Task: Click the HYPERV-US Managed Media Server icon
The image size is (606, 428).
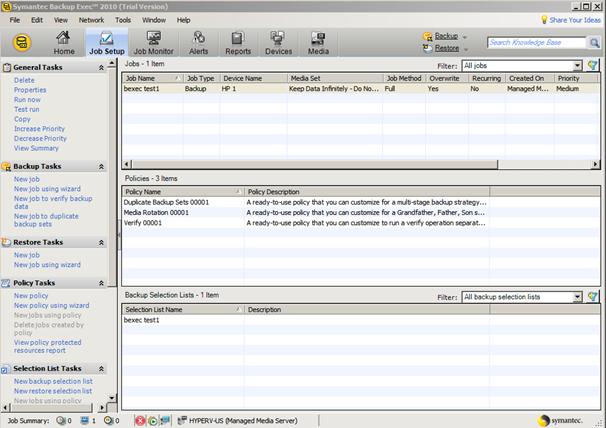Action: [182, 420]
